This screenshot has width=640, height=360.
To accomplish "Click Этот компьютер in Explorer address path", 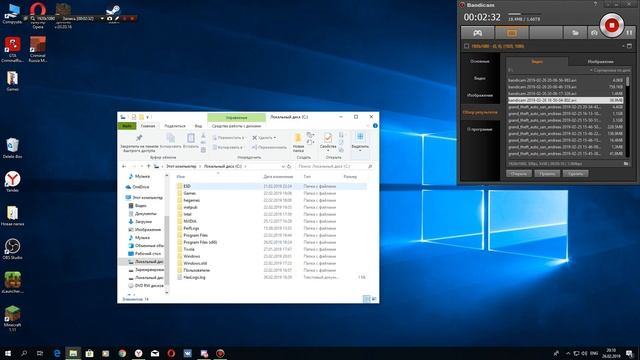I will (x=181, y=167).
